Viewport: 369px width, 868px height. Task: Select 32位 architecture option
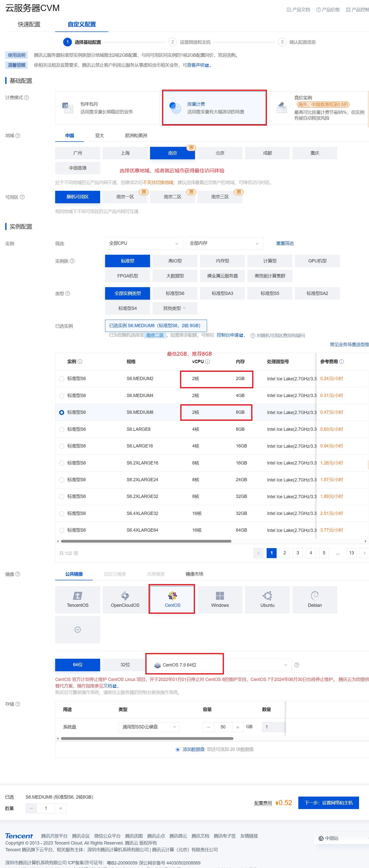(125, 665)
